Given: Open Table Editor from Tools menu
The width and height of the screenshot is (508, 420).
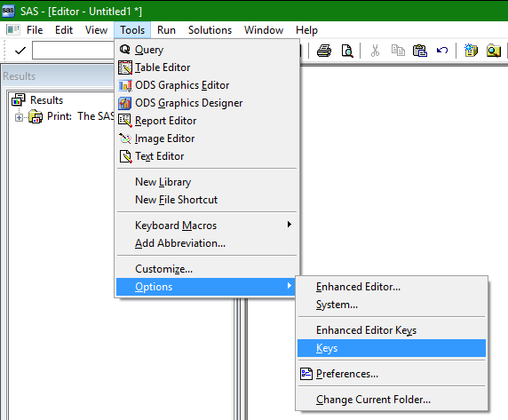Looking at the screenshot, I should (207, 67).
